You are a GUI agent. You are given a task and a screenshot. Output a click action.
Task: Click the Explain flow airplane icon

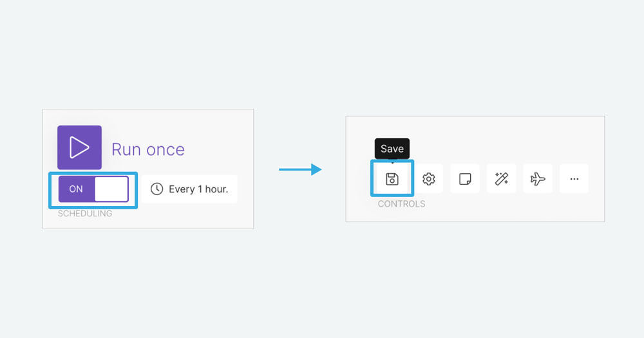tap(538, 178)
